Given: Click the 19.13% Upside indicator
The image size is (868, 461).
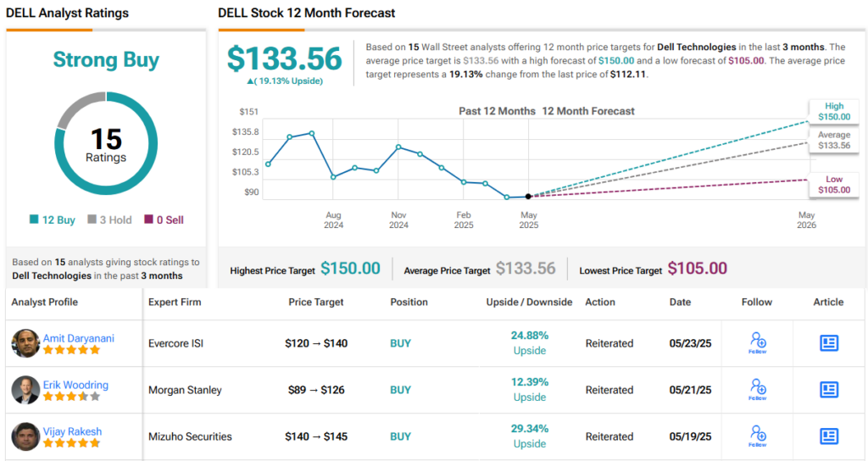Looking at the screenshot, I should tap(285, 81).
